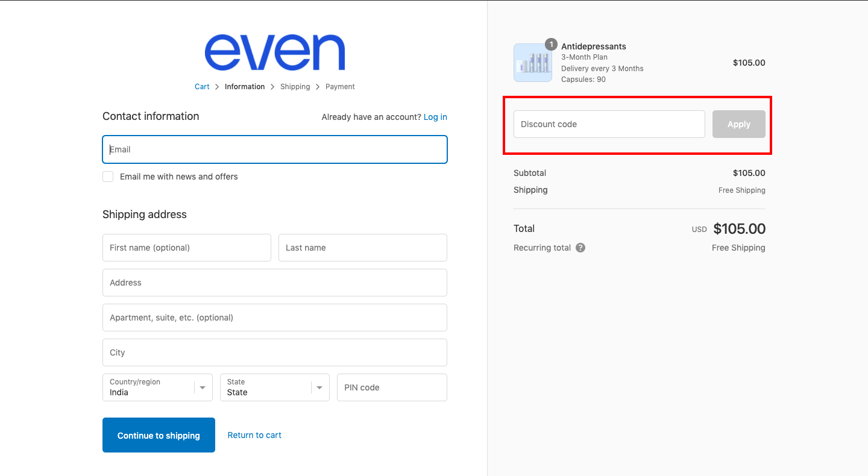Click Delivery every 3 Months text
The height and width of the screenshot is (476, 868).
click(x=602, y=68)
